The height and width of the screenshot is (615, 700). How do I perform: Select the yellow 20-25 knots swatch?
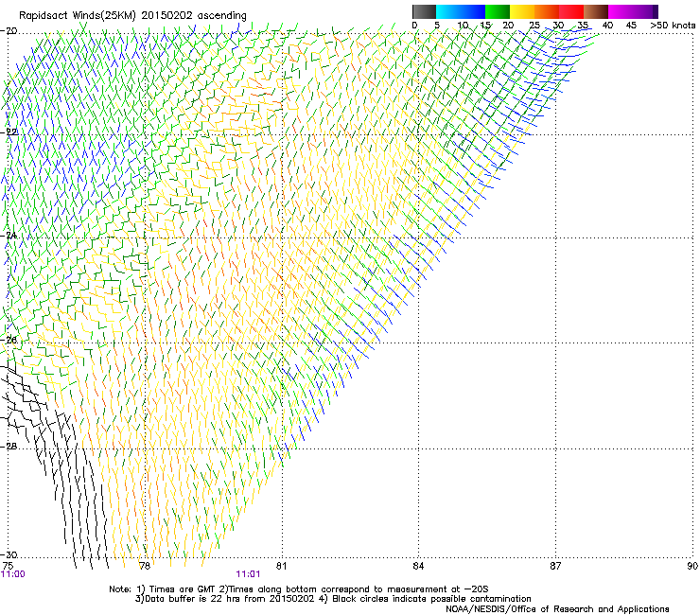click(x=522, y=11)
